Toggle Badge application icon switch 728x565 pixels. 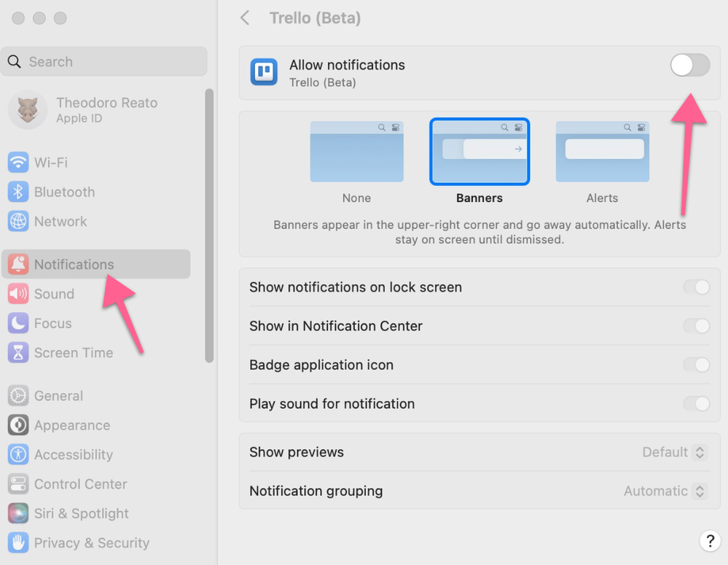pos(697,365)
